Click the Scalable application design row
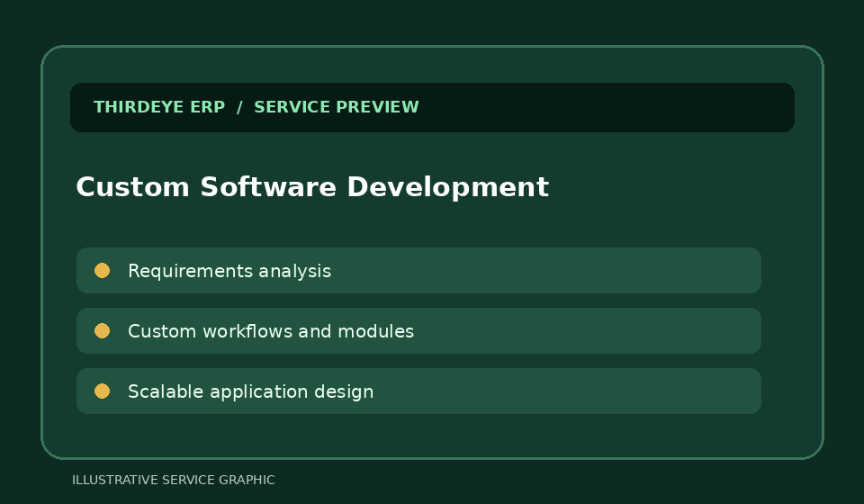This screenshot has width=864, height=504. point(418,391)
